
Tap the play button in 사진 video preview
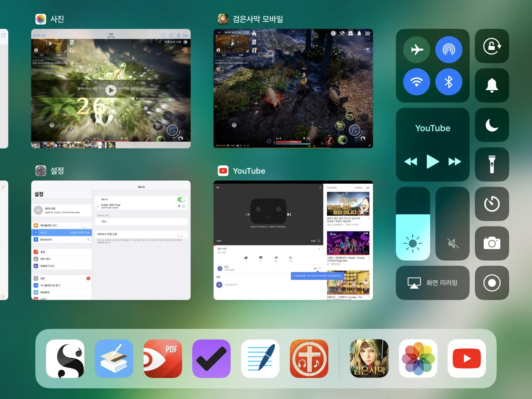click(111, 90)
